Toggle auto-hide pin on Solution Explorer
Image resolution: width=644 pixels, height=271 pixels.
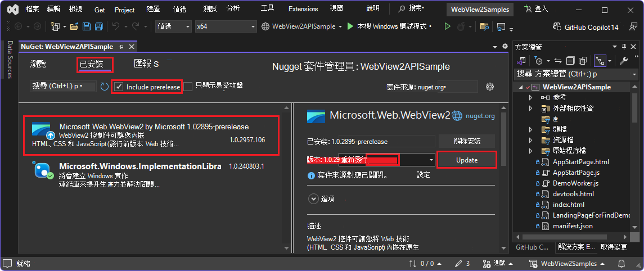click(624, 47)
